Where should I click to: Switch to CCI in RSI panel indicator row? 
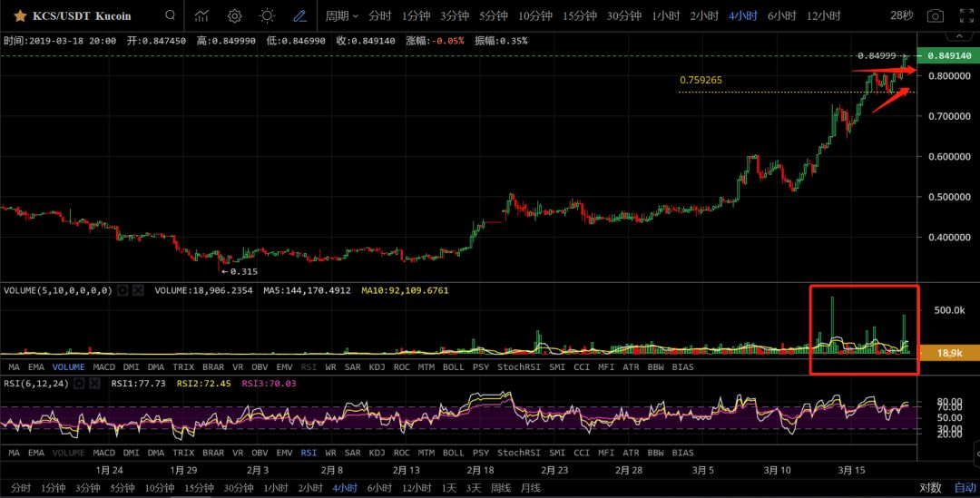[x=582, y=453]
